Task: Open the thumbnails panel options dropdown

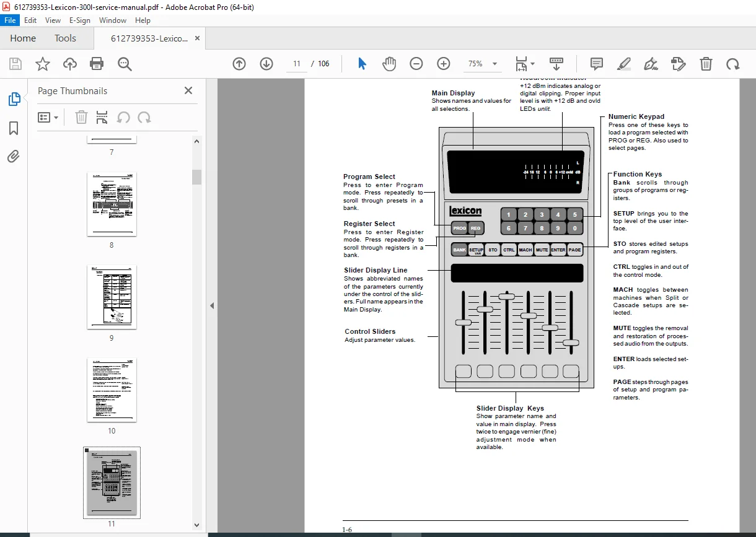Action: [x=48, y=117]
